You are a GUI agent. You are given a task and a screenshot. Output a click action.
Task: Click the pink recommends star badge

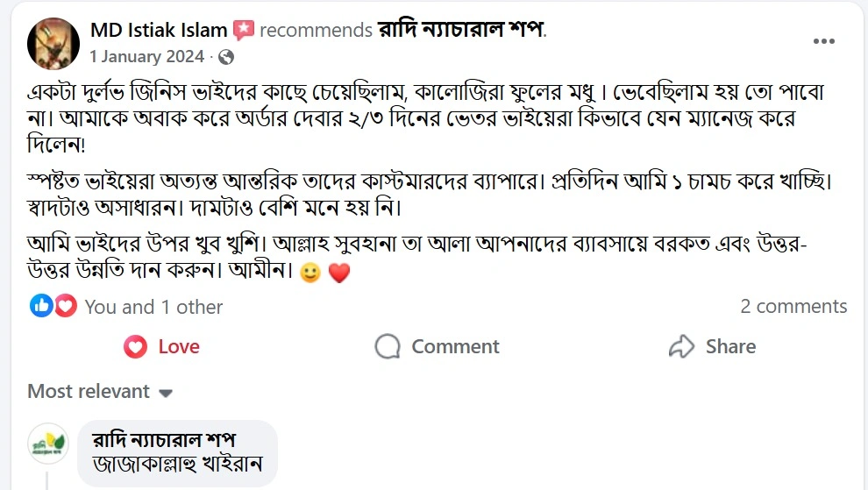[244, 30]
